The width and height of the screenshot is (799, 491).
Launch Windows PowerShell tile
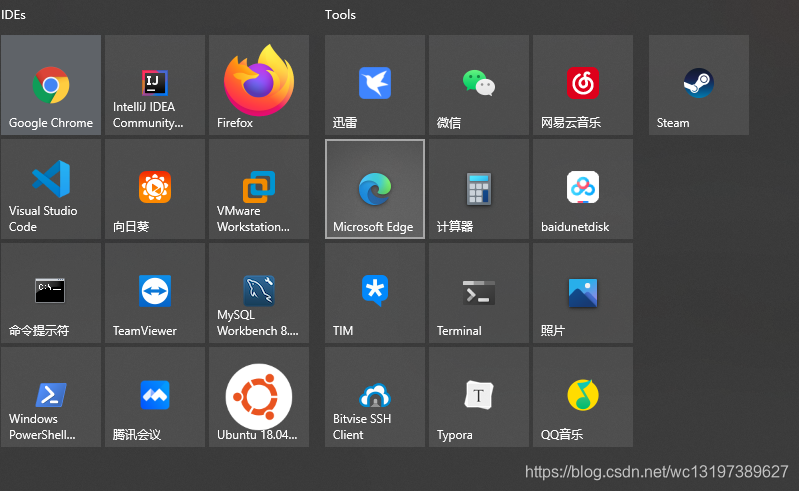[51, 397]
